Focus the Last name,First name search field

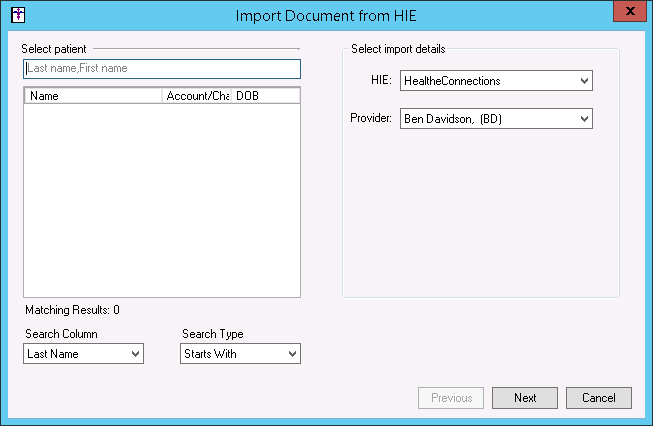(x=162, y=69)
